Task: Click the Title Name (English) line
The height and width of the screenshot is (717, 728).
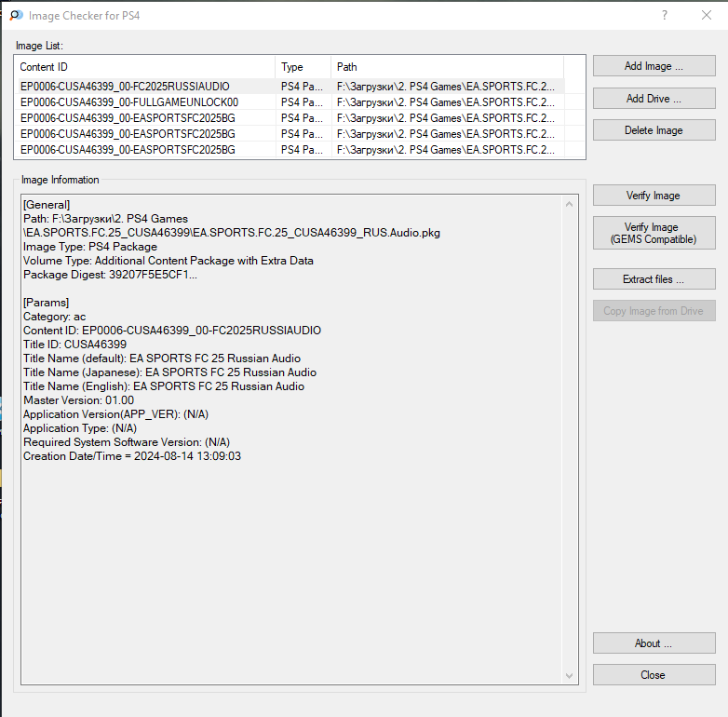Action: point(164,386)
